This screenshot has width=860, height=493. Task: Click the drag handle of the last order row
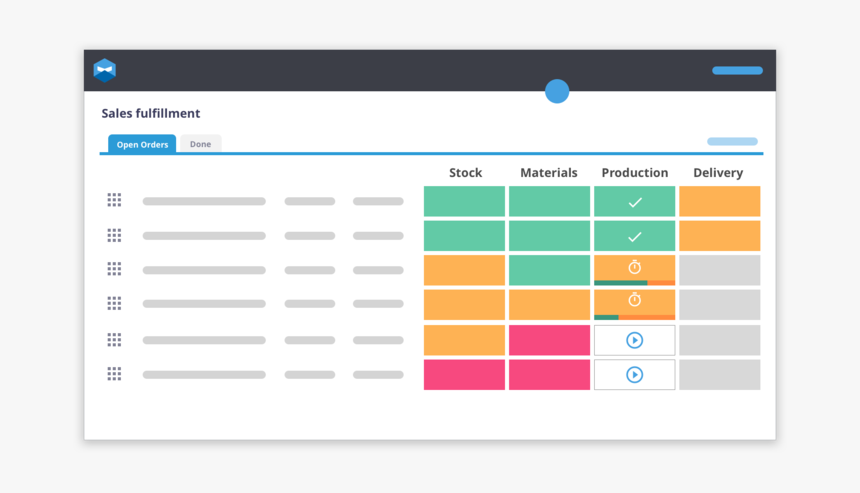tap(114, 374)
